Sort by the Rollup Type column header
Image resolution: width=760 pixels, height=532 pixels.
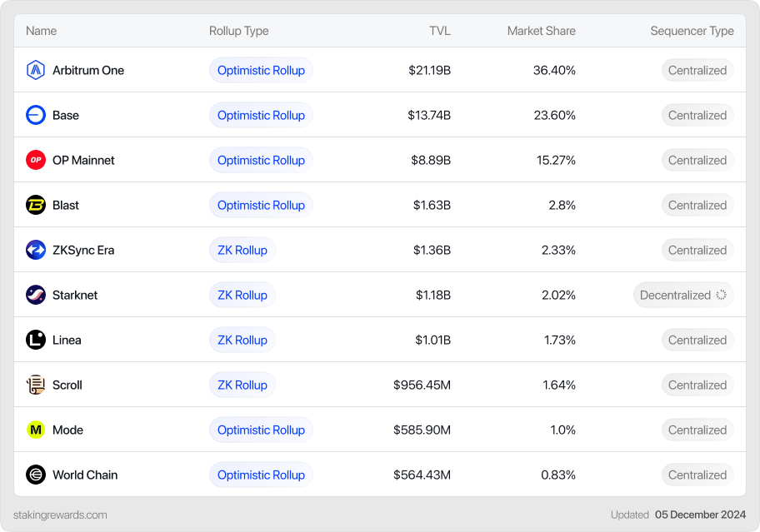click(238, 31)
